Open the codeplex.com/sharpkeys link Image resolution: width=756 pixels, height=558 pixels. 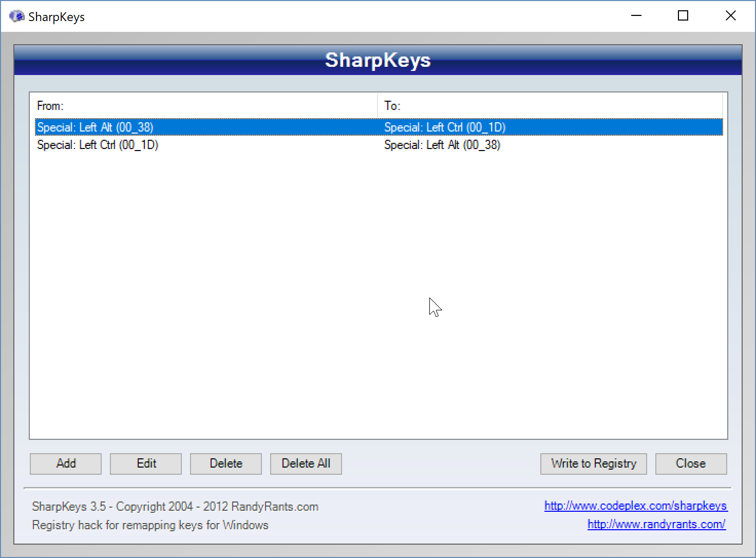coord(636,506)
